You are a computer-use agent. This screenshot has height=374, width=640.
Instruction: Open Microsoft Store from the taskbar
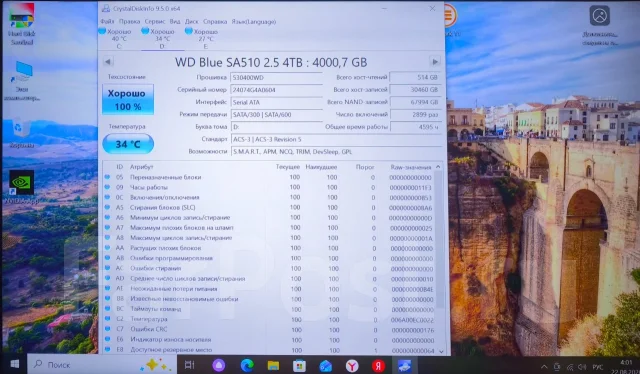click(299, 365)
